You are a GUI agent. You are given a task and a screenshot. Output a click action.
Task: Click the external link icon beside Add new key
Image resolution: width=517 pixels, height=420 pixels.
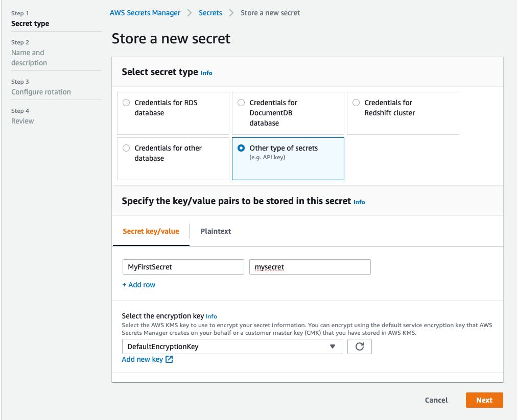click(169, 359)
